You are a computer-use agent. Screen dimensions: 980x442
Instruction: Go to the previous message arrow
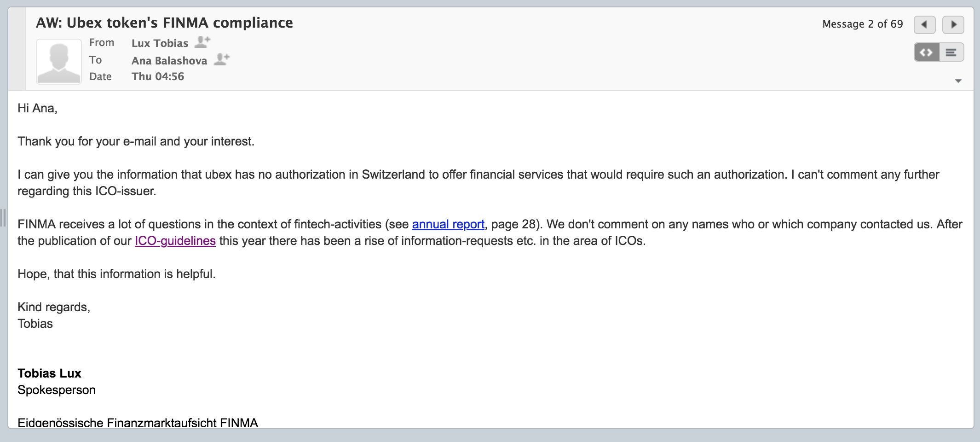924,24
